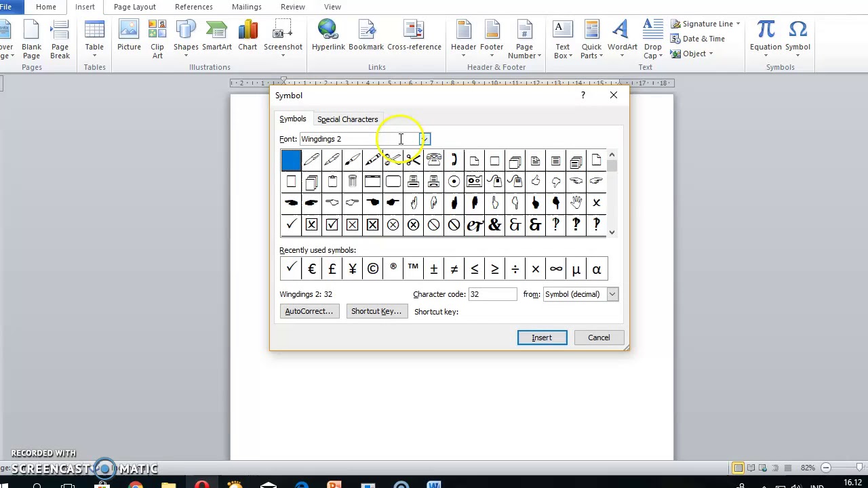Open Quick Parts menu

point(591,39)
